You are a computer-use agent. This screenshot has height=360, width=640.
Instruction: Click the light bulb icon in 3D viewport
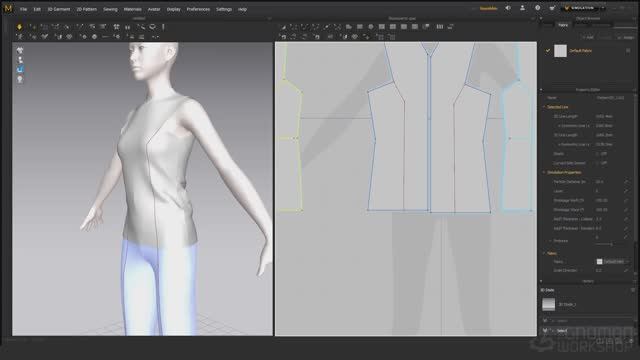pyautogui.click(x=20, y=79)
